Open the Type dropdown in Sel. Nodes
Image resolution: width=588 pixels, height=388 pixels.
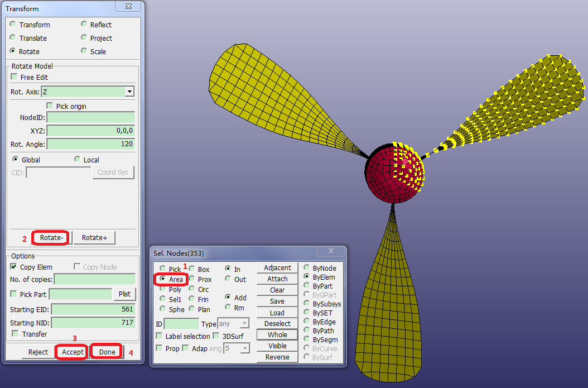pos(244,324)
